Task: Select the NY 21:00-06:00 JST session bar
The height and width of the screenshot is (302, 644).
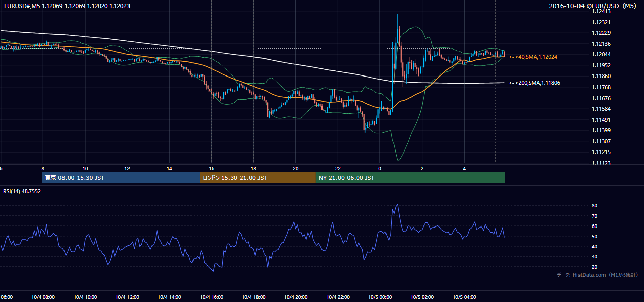Action: coord(411,178)
